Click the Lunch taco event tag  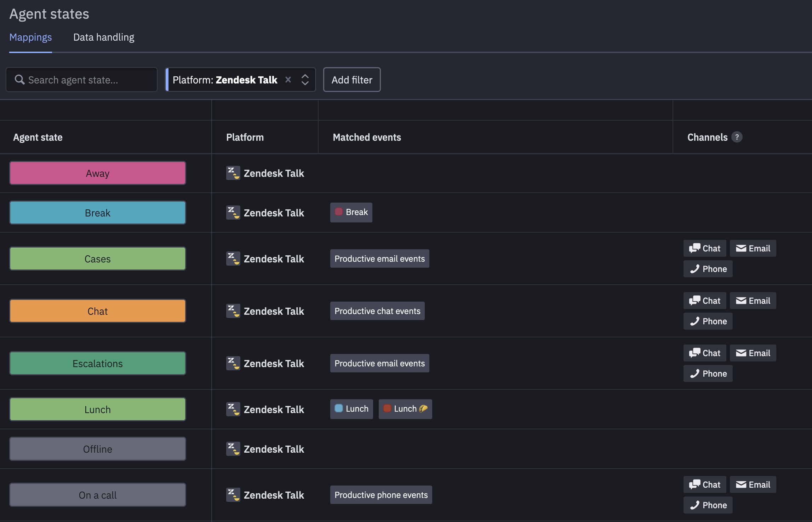[405, 409]
